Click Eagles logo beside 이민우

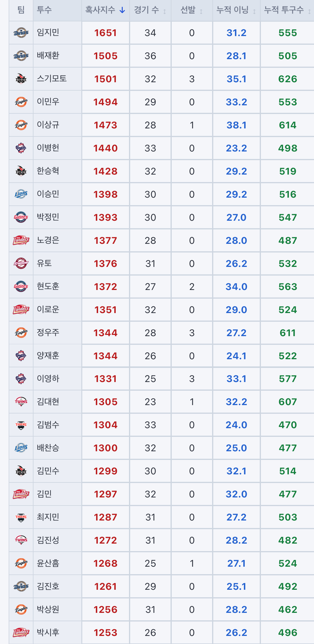tap(21, 102)
